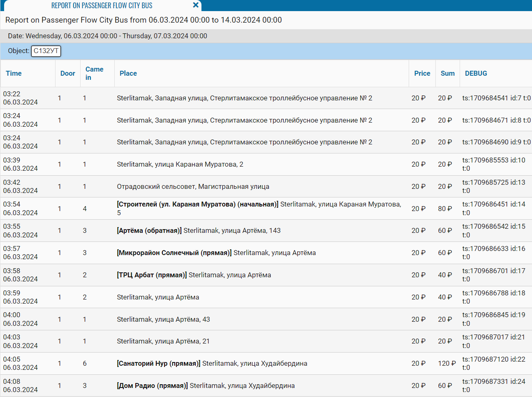Sort by the Time column header
Screen dimensions: 532x397
tap(14, 73)
